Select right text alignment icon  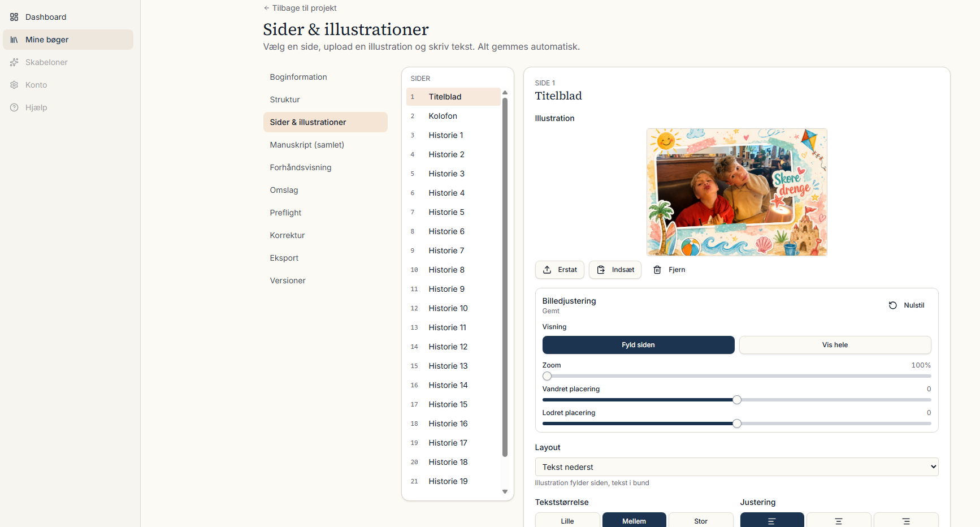pyautogui.click(x=906, y=521)
